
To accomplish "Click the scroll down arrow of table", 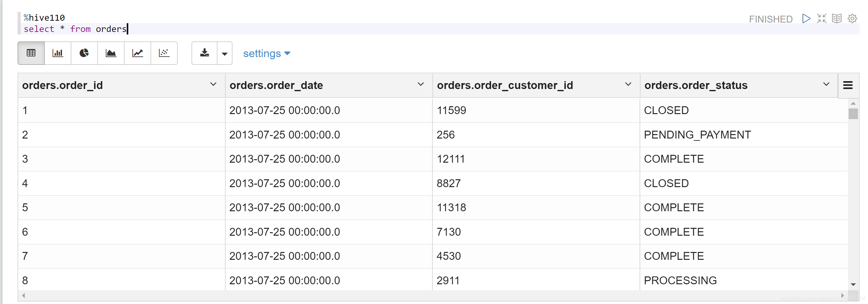I will click(853, 285).
